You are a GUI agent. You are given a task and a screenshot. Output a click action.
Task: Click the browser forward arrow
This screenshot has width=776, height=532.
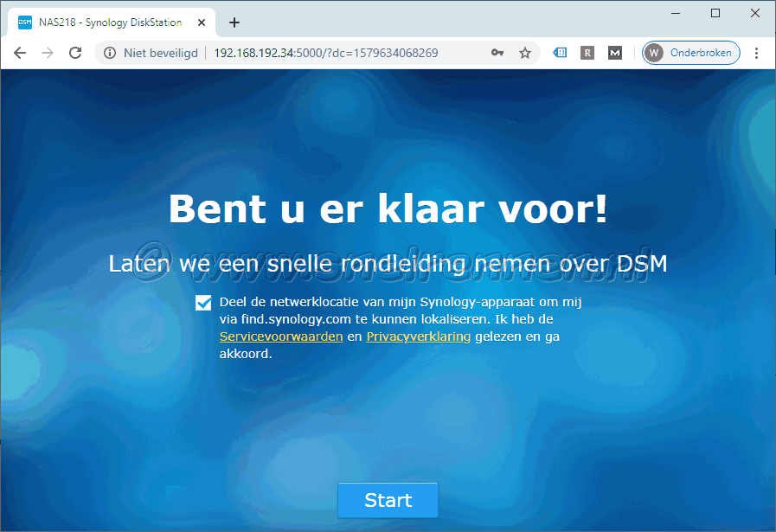48,53
